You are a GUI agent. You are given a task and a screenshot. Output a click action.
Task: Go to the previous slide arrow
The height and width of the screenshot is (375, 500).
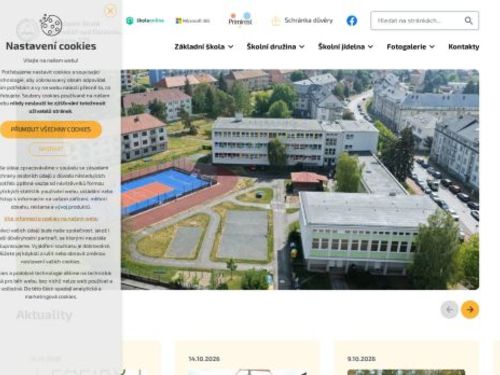449,310
